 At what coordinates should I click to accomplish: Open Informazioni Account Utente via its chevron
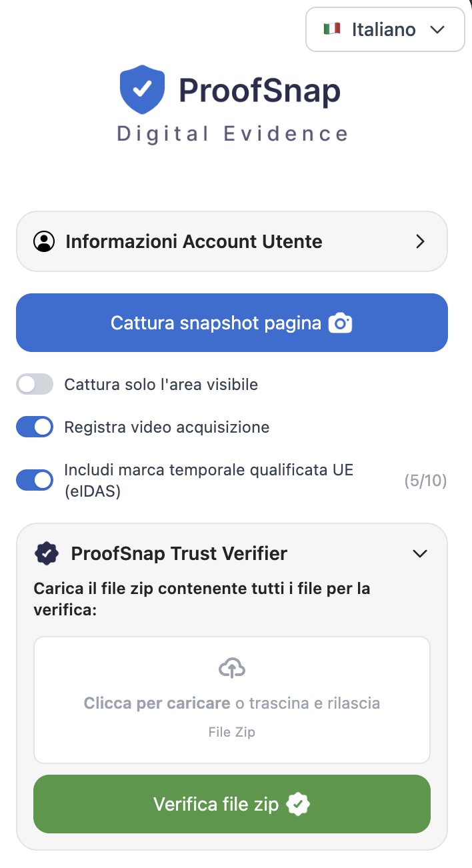(x=420, y=241)
